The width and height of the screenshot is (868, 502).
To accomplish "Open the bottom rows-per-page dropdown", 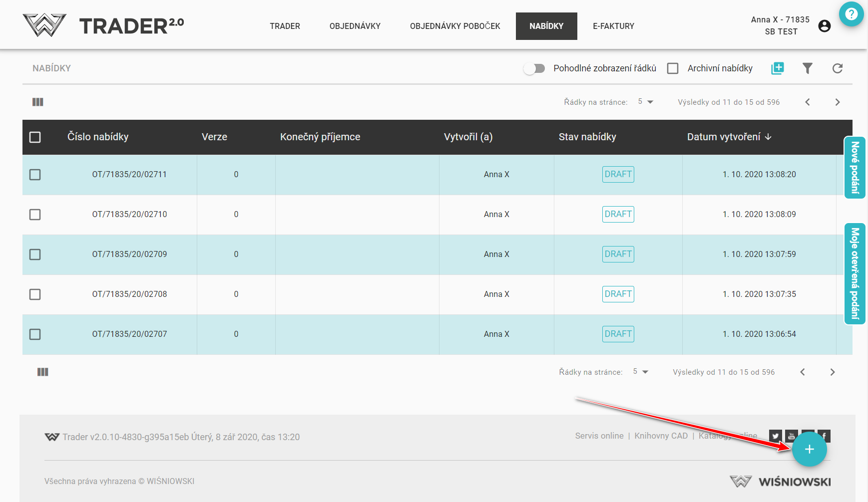I will point(640,372).
